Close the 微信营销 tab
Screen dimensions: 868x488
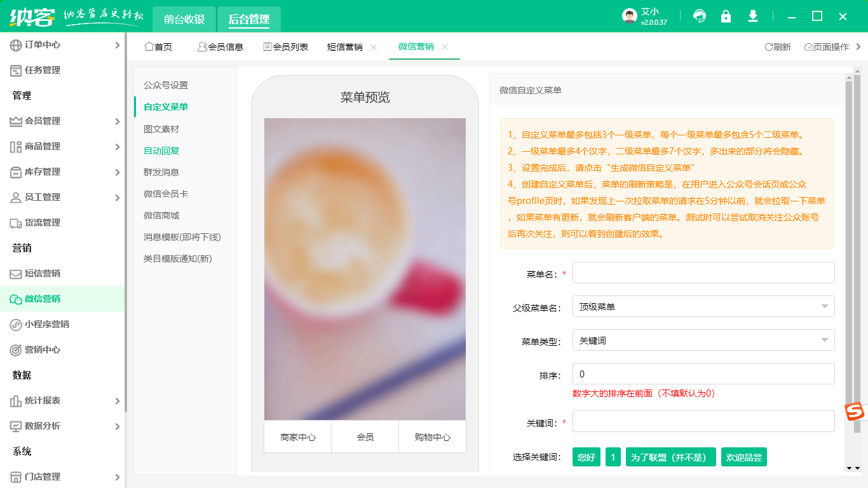click(x=445, y=47)
